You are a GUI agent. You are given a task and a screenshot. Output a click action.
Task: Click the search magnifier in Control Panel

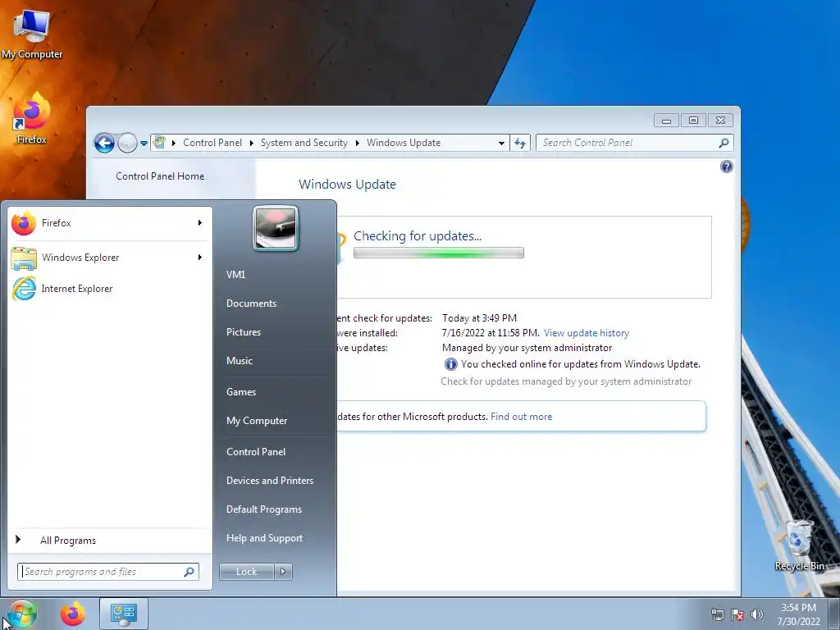pos(724,143)
